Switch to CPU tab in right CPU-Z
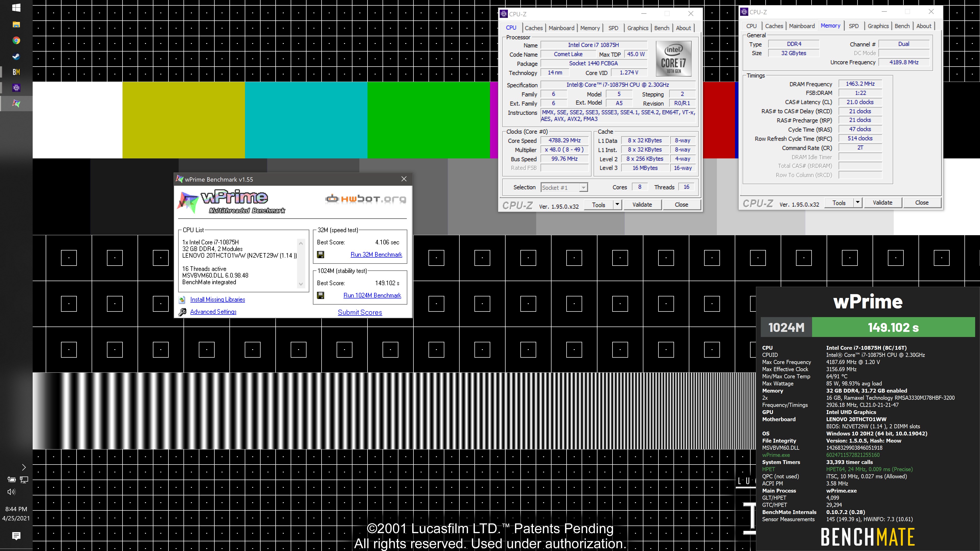This screenshot has width=980, height=551. click(x=751, y=26)
